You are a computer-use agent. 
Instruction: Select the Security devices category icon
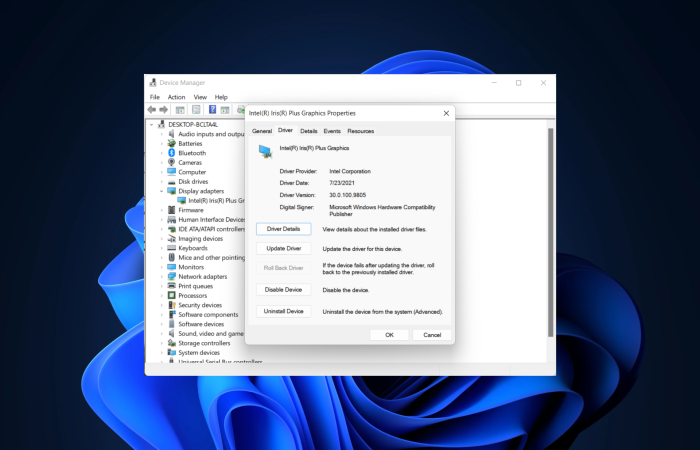tap(171, 305)
